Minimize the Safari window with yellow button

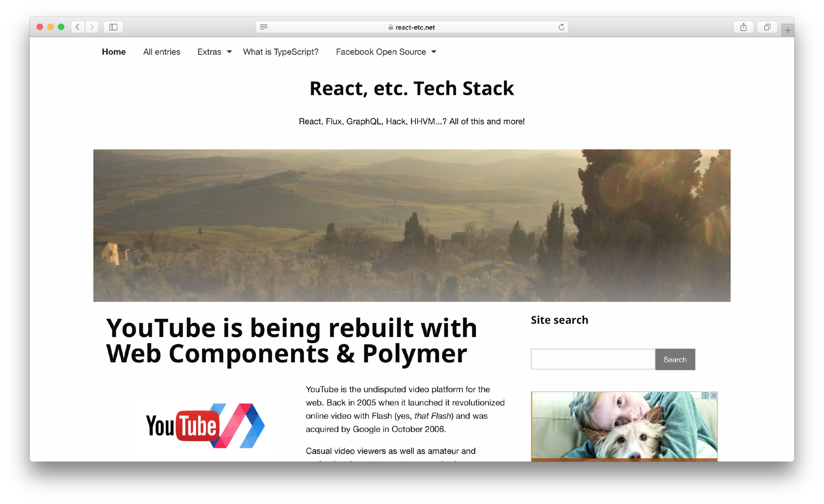pyautogui.click(x=51, y=27)
